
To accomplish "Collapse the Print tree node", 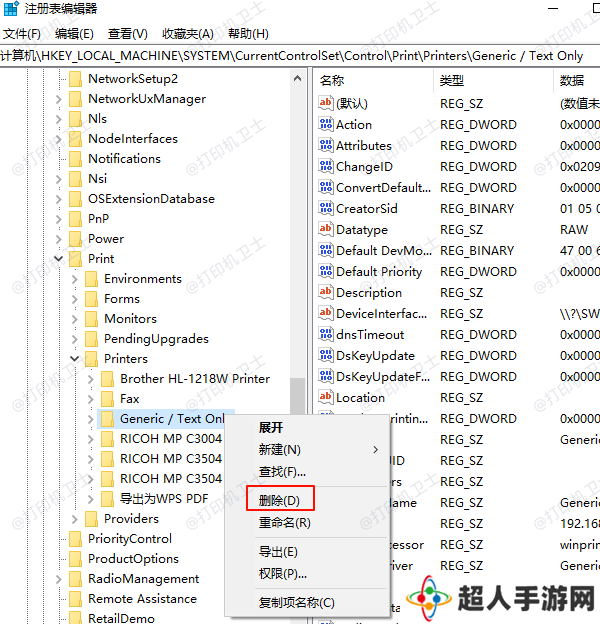I will tap(58, 259).
